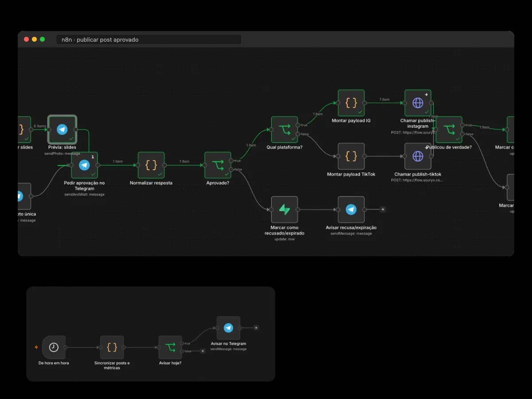Add node on Avisar hoje? false output
Screen dimensions: 532x399
(x=203, y=351)
